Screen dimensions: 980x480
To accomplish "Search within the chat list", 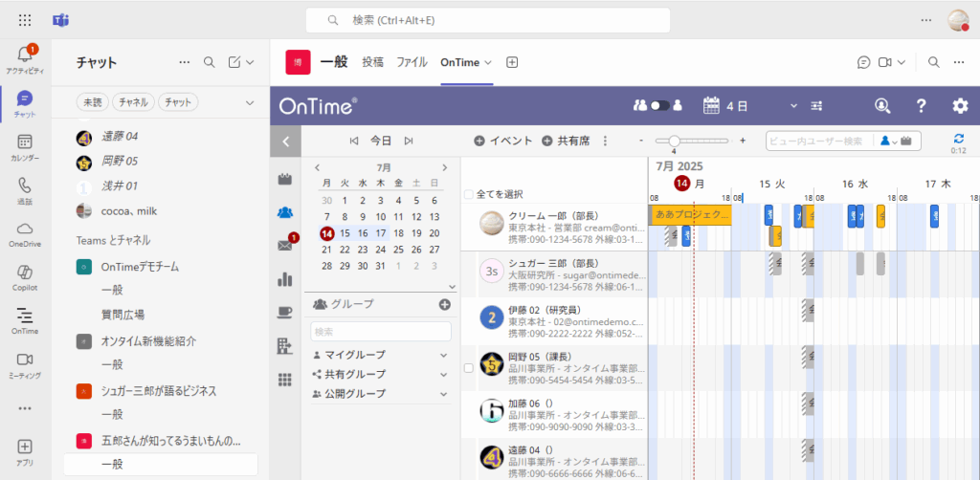I will pos(210,62).
